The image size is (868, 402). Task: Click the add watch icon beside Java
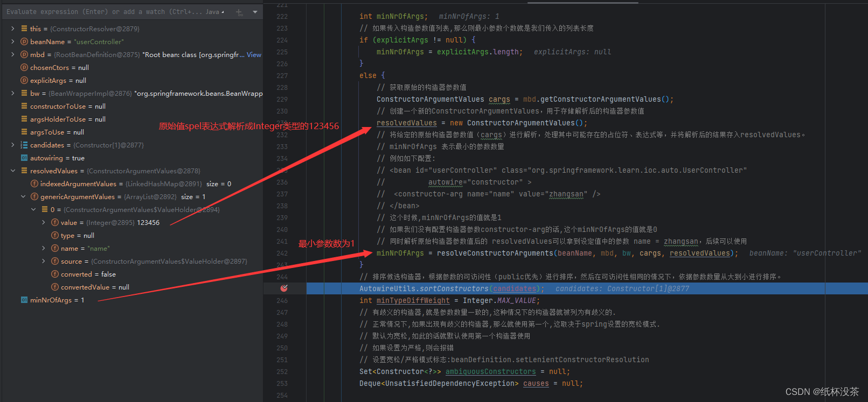[239, 12]
